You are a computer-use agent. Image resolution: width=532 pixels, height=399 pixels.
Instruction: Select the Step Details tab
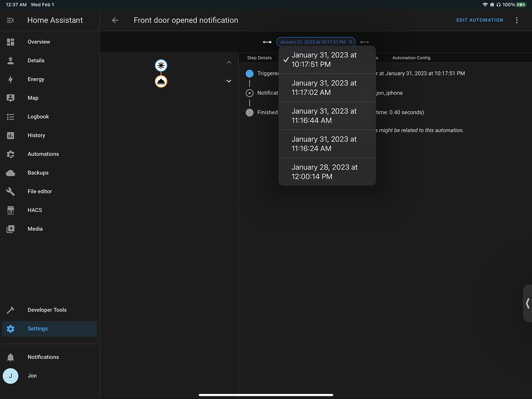coord(260,57)
